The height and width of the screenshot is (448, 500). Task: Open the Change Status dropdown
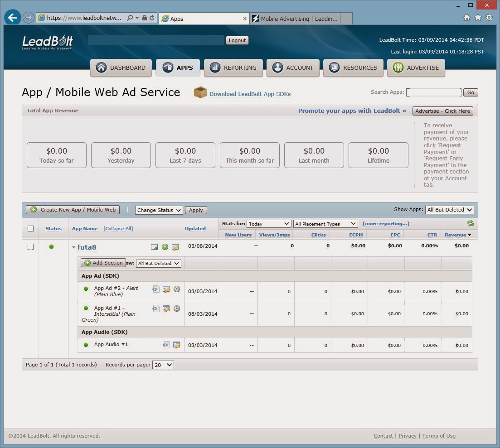coord(159,210)
